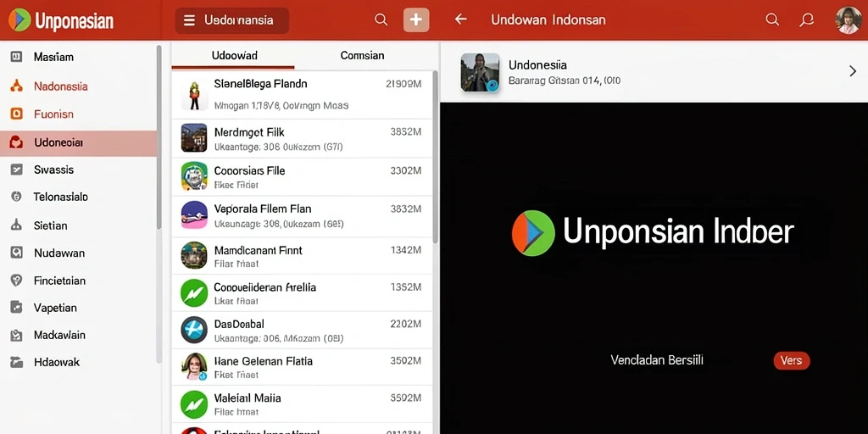868x434 pixels.
Task: Select the Nerdmget Filk title text
Action: pos(249,132)
